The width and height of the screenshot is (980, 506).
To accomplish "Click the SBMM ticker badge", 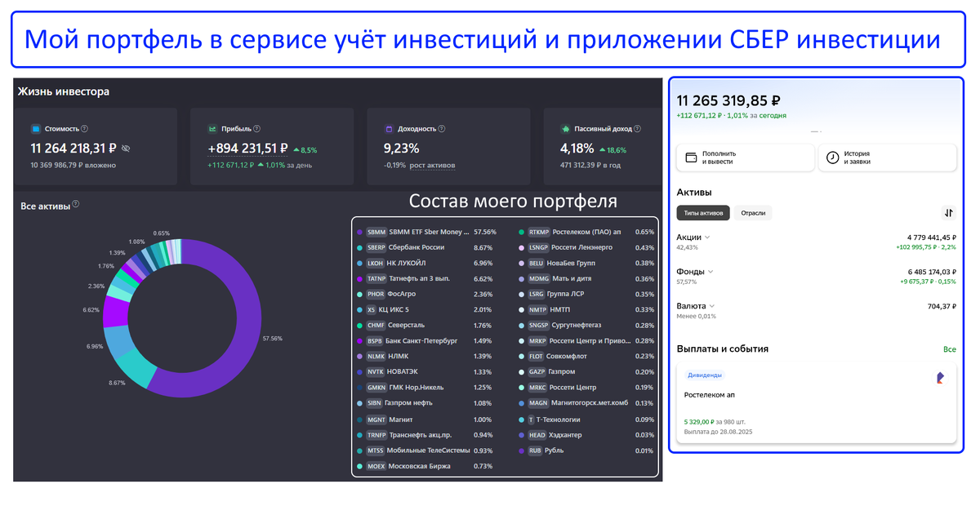I will tap(376, 232).
